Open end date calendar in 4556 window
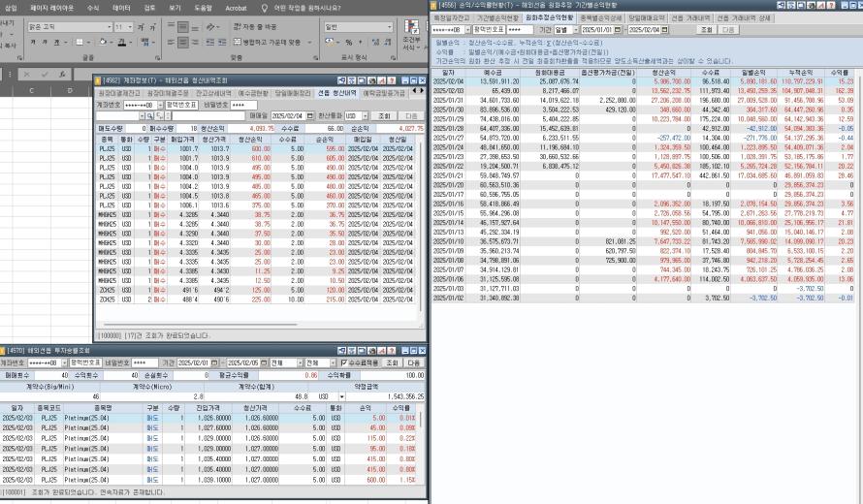863x504 pixels. [664, 30]
